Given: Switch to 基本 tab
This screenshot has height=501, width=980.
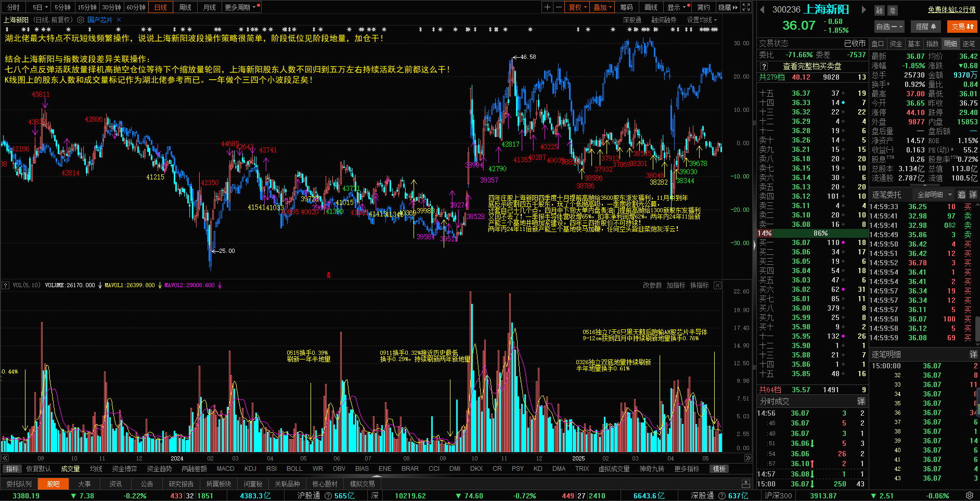Looking at the screenshot, I should tap(914, 44).
